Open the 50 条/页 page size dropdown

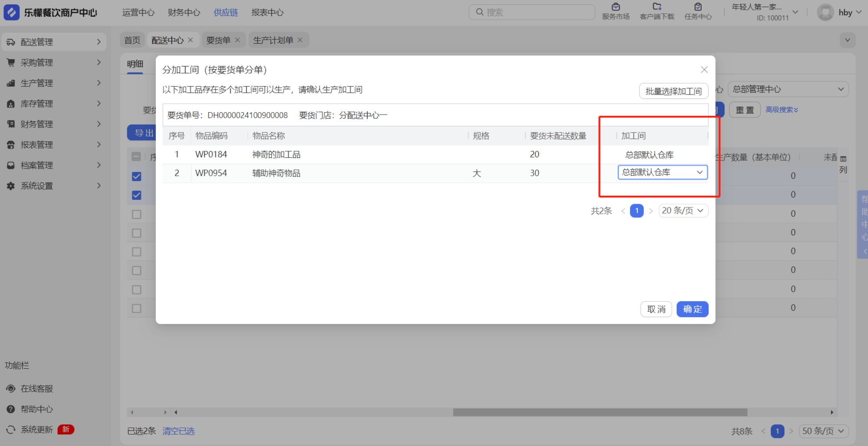[x=823, y=431]
